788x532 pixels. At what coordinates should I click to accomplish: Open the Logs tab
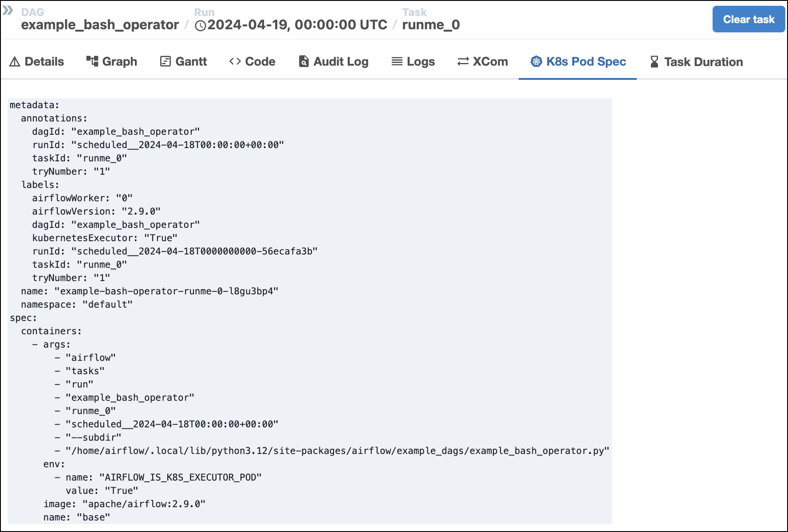420,62
